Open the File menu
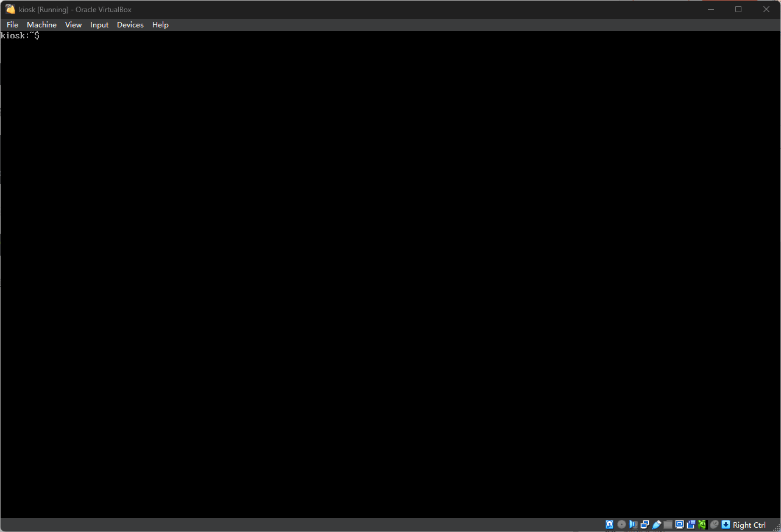Image resolution: width=781 pixels, height=532 pixels. pyautogui.click(x=12, y=25)
